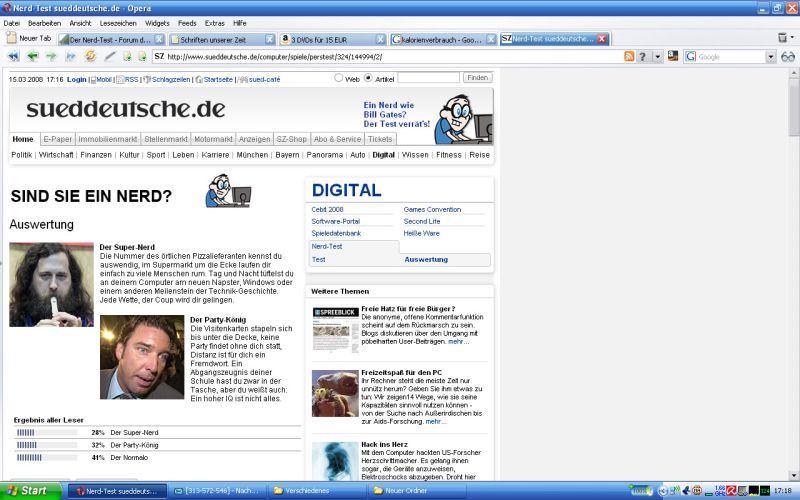Click the page vertical scrollbar thumb

pos(794,108)
